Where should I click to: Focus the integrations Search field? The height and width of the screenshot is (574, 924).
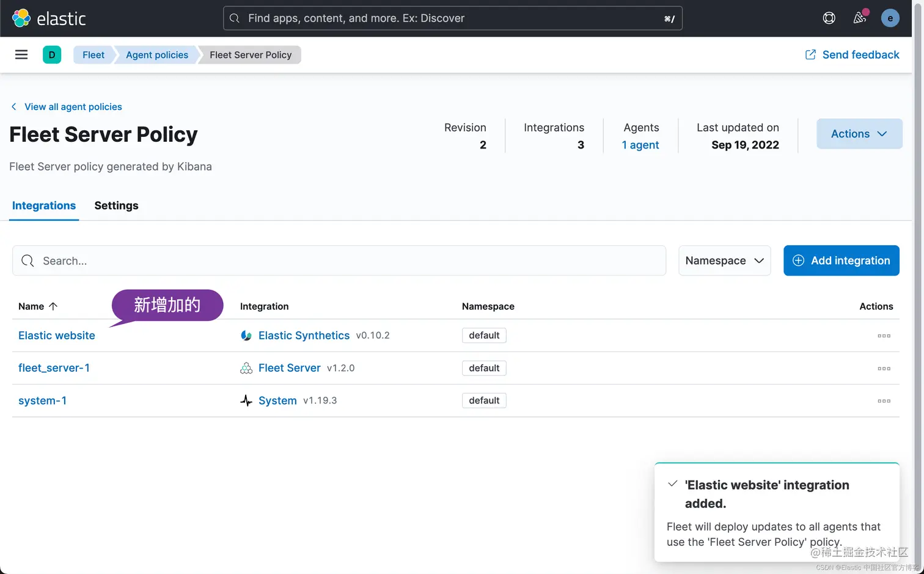coord(339,261)
